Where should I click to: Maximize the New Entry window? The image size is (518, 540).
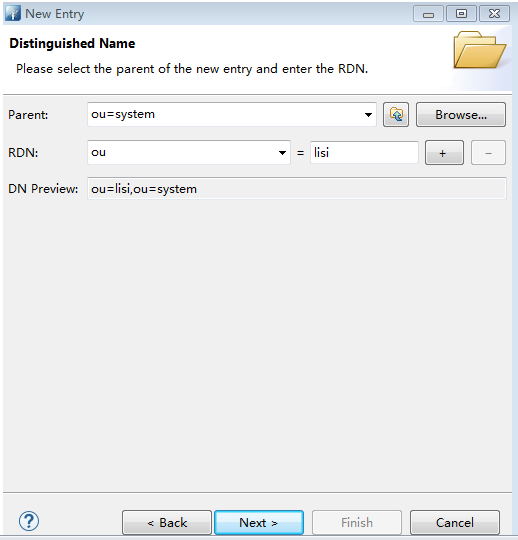461,14
